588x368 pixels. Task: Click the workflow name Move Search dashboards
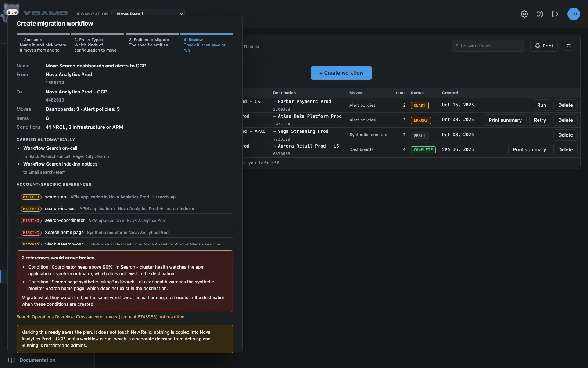[x=96, y=66]
